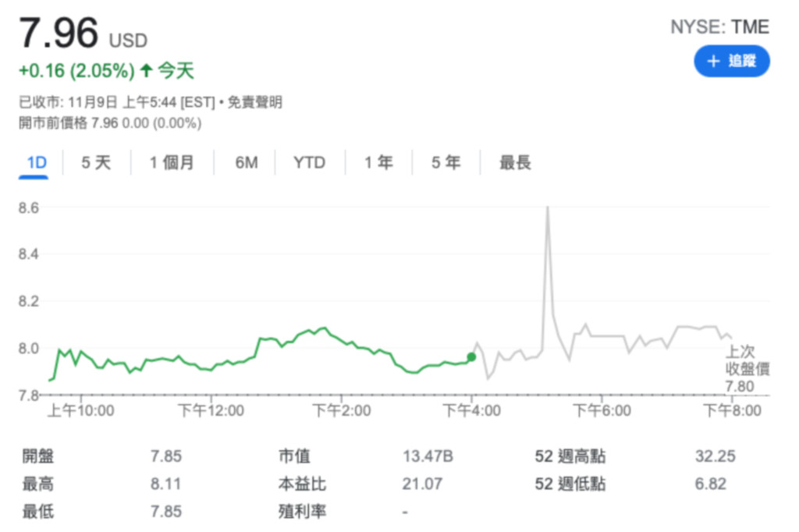Switch to the 5 天 range tab
The height and width of the screenshot is (532, 799).
(96, 162)
